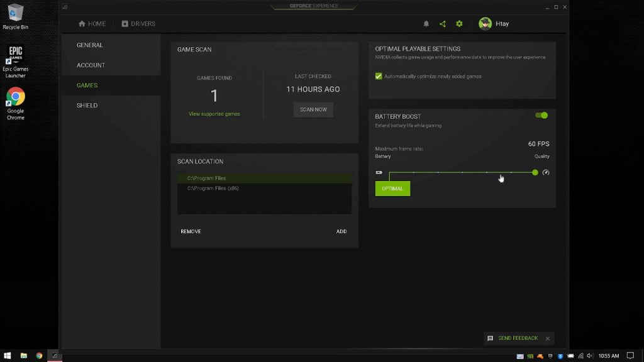Uncheck automatically optimize newly added games
644x362 pixels.
pos(378,76)
